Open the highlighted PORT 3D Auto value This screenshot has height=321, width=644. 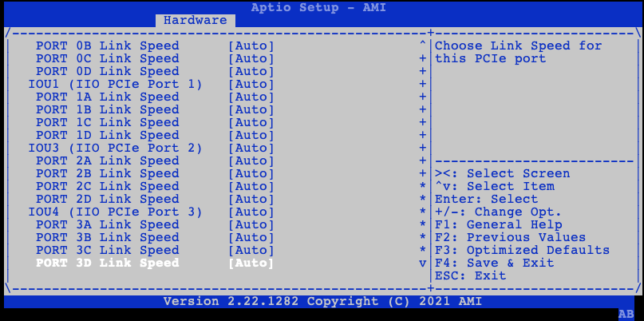point(251,263)
